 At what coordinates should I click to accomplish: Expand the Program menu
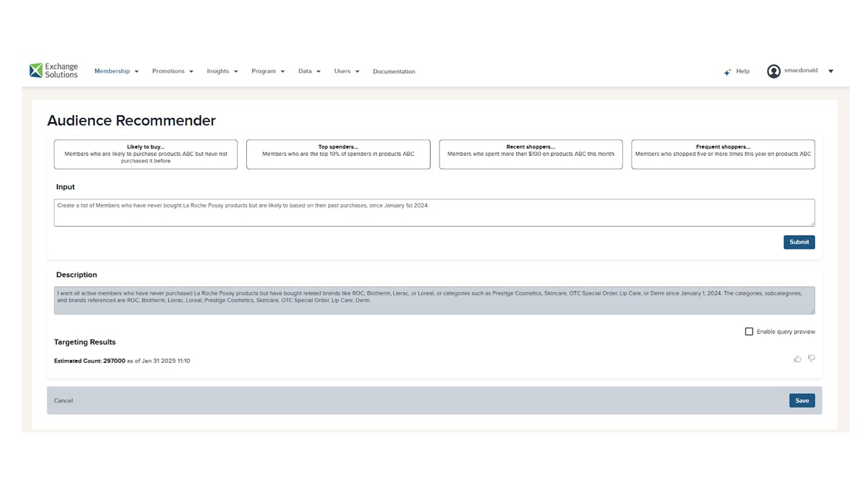point(267,71)
